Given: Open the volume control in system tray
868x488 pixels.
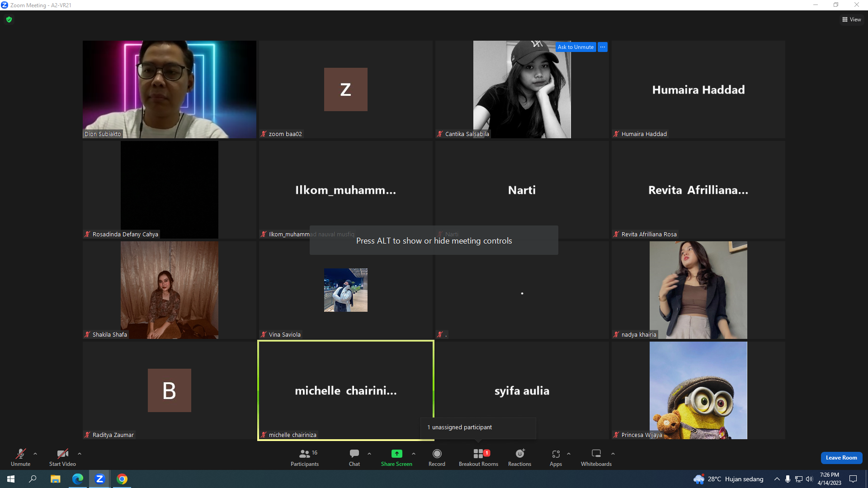Looking at the screenshot, I should coord(809,479).
